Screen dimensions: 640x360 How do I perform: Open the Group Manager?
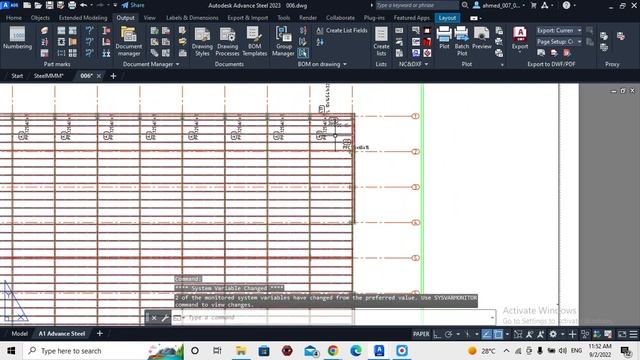pos(283,41)
